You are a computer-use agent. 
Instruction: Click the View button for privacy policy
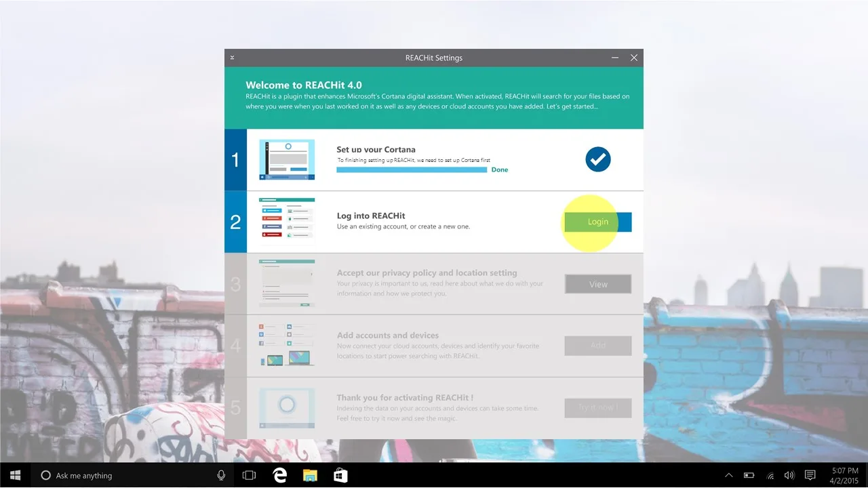[598, 284]
